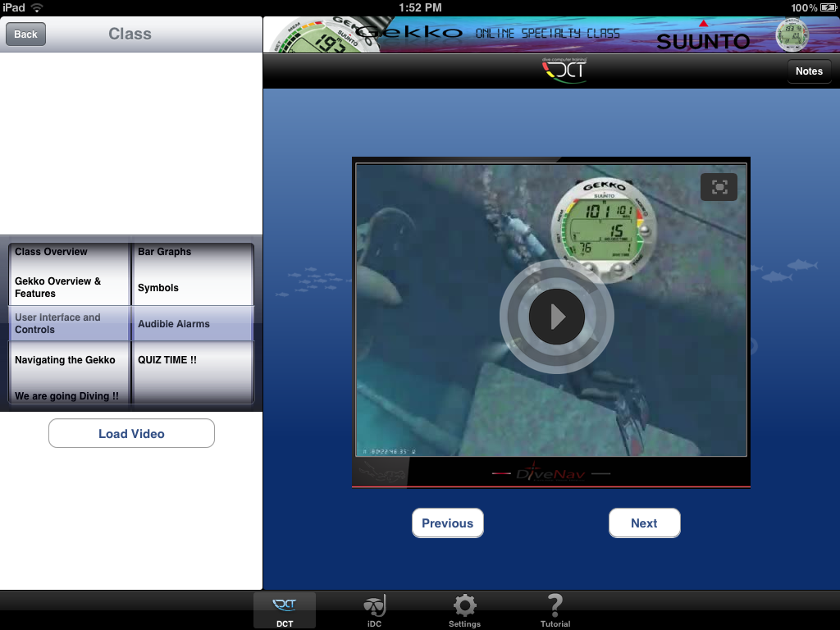Select Audible Alarms lesson
This screenshot has width=840, height=630.
(x=174, y=323)
